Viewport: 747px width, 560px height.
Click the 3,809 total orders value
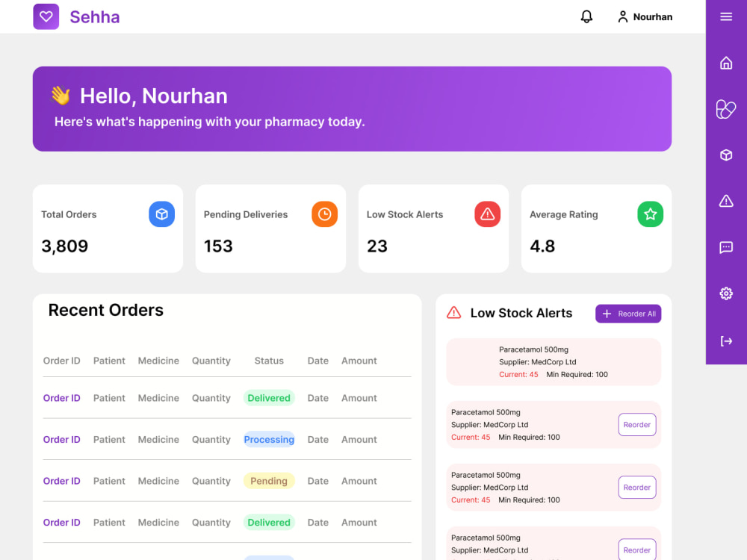(64, 246)
